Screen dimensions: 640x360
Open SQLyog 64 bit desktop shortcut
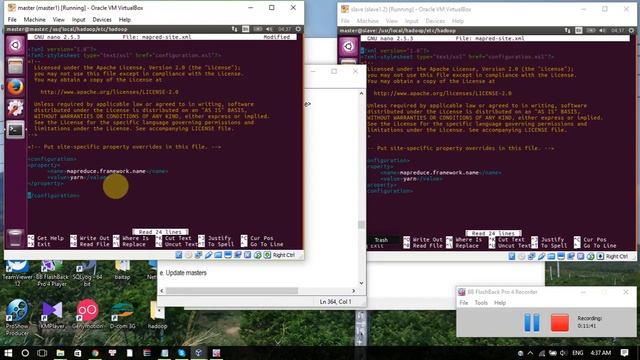click(x=87, y=272)
